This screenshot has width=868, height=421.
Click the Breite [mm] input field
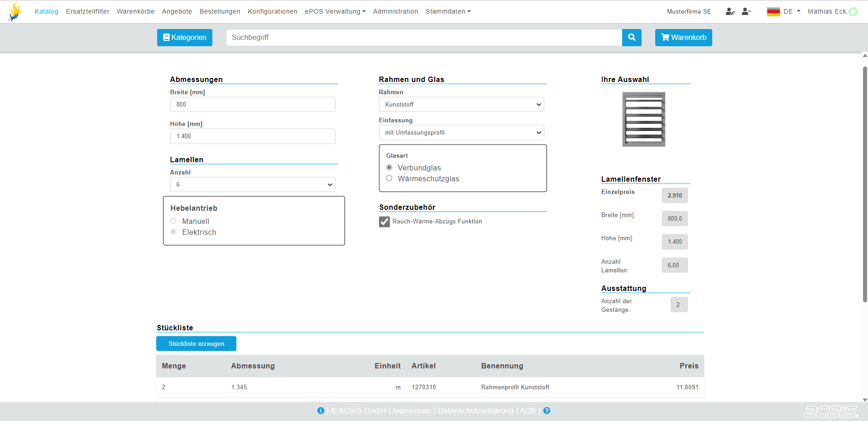point(253,105)
